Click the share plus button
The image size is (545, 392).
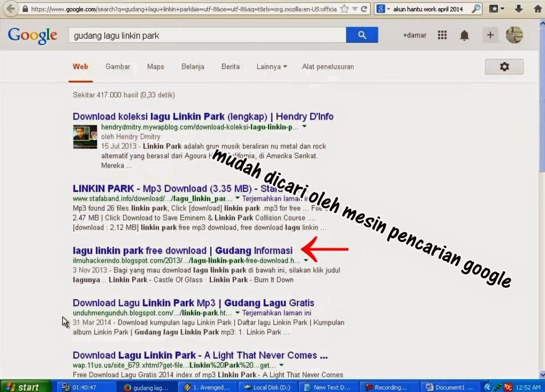tap(490, 35)
